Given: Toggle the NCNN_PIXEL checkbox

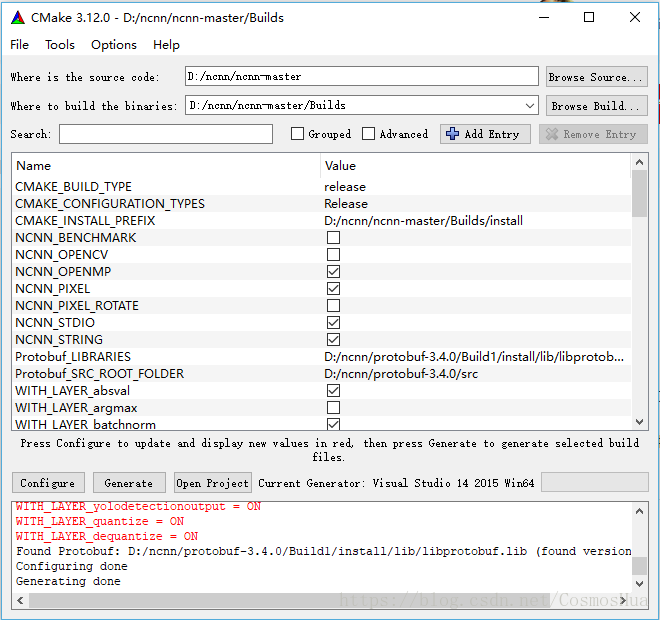Looking at the screenshot, I should (x=333, y=289).
